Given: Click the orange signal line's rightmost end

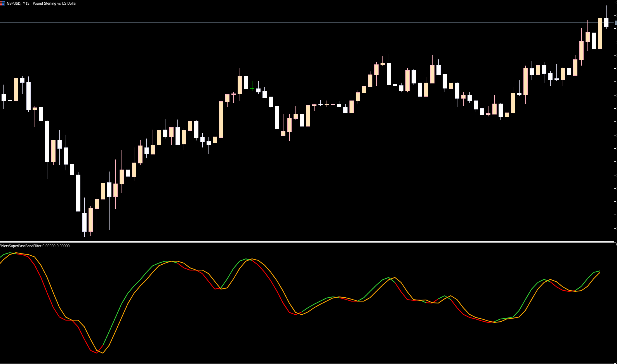Looking at the screenshot, I should coord(600,273).
